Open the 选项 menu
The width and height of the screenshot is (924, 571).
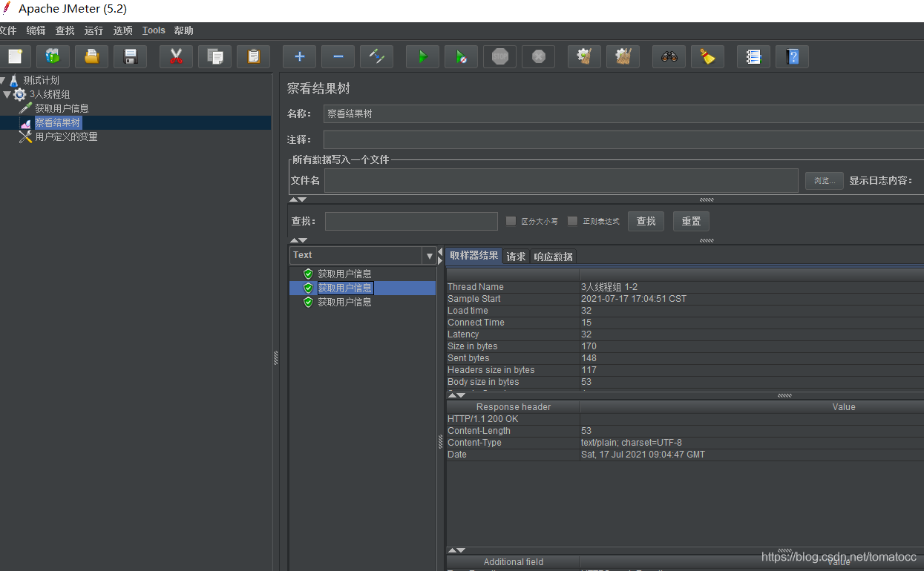tap(123, 30)
